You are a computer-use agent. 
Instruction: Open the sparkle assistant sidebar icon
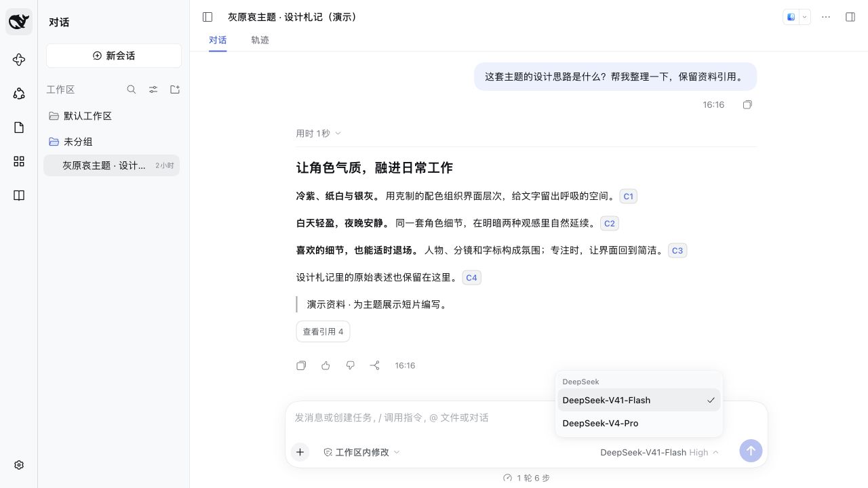coord(19,60)
